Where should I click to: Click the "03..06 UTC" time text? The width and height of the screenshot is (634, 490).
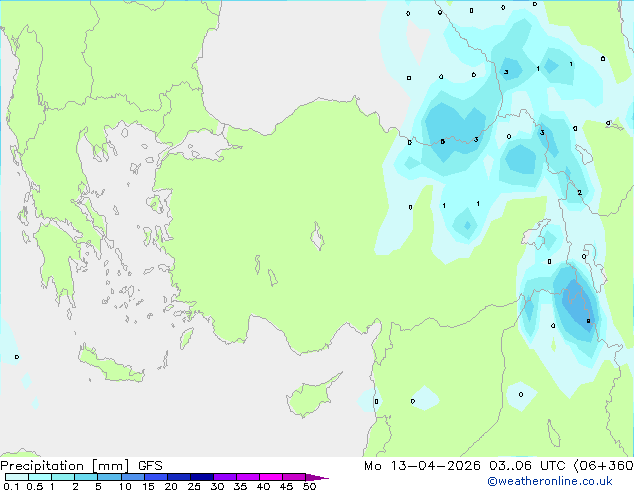[527, 466]
